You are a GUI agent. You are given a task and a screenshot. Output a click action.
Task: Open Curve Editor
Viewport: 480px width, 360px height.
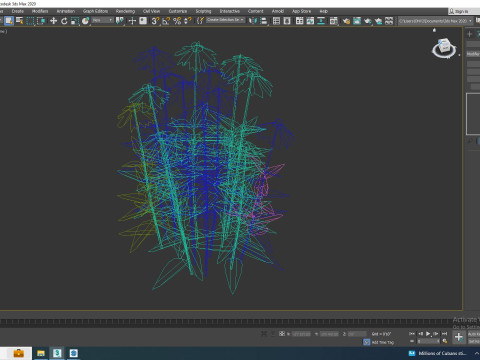pos(310,21)
